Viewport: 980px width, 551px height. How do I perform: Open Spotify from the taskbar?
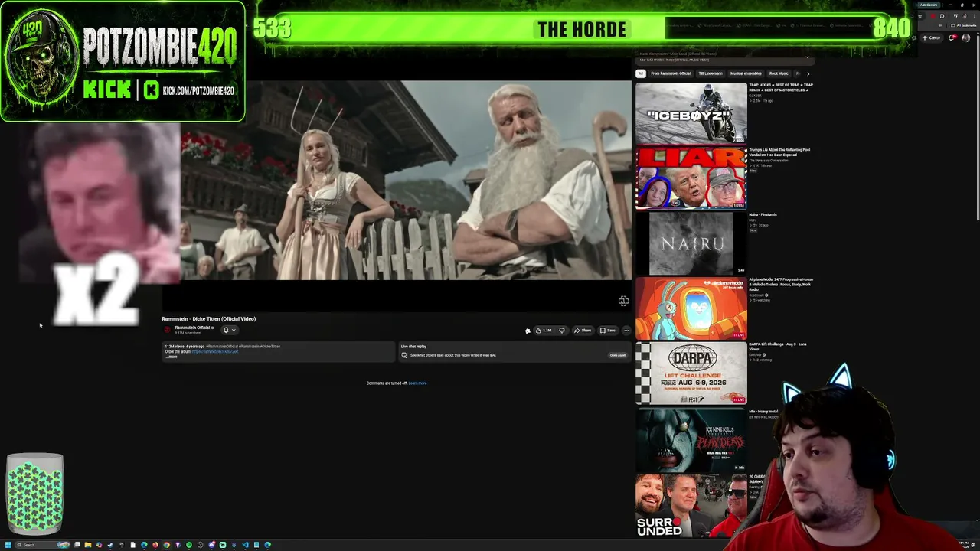[x=189, y=545]
